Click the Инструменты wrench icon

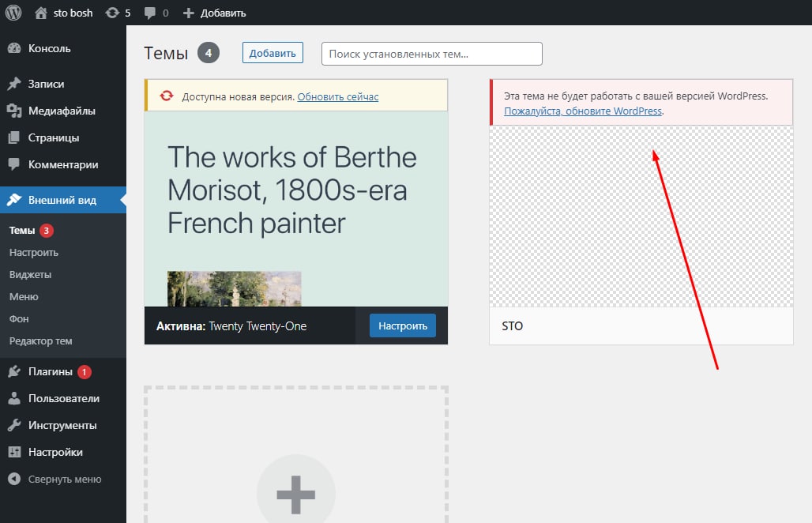14,425
